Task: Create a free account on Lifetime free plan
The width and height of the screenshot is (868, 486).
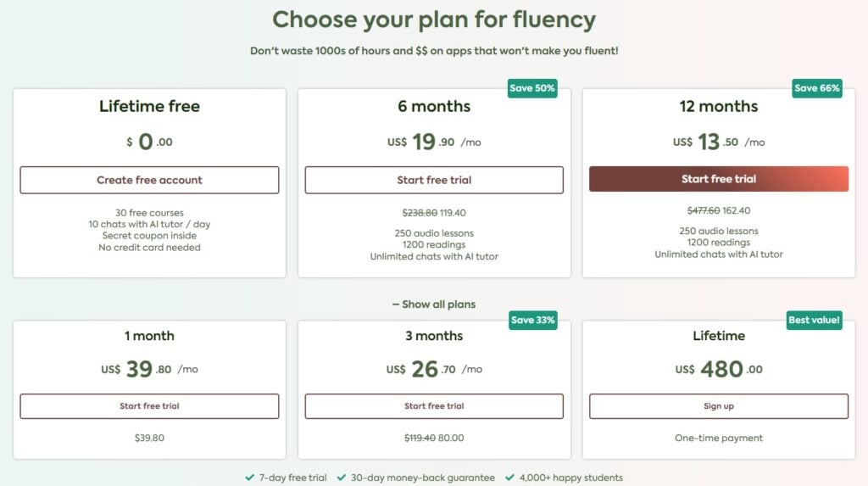Action: pos(149,180)
